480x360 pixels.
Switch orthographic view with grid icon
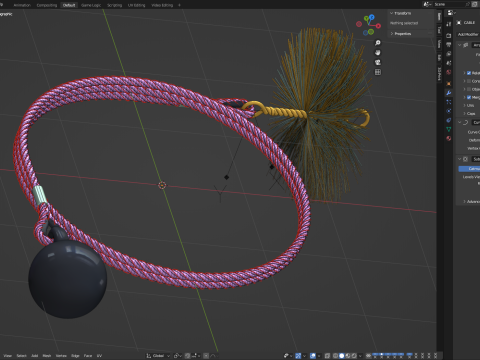(x=378, y=72)
